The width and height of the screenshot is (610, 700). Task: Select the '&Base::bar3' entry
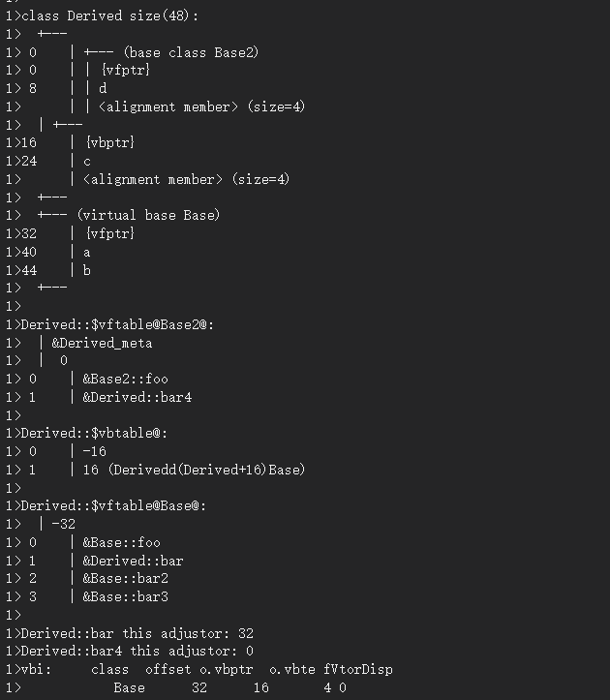point(126,596)
